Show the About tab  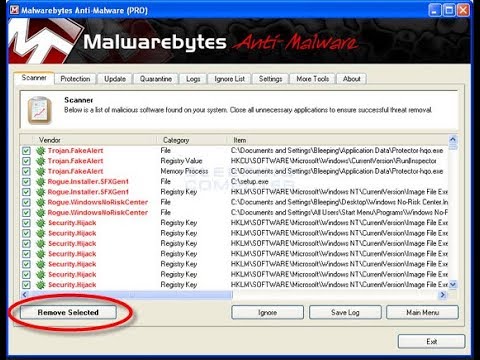(x=352, y=79)
